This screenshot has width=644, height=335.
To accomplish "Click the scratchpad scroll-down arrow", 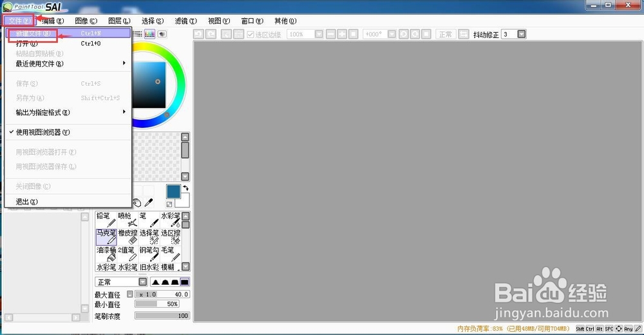I will [x=185, y=177].
